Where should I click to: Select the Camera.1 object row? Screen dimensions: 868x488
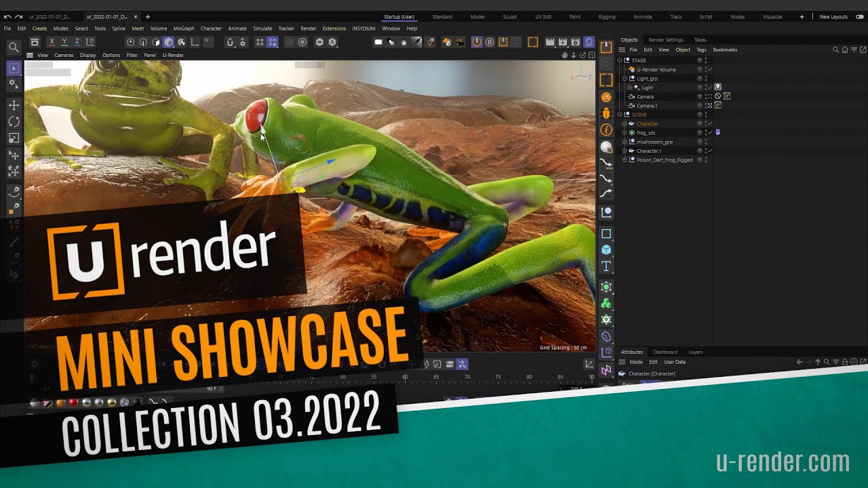[647, 106]
